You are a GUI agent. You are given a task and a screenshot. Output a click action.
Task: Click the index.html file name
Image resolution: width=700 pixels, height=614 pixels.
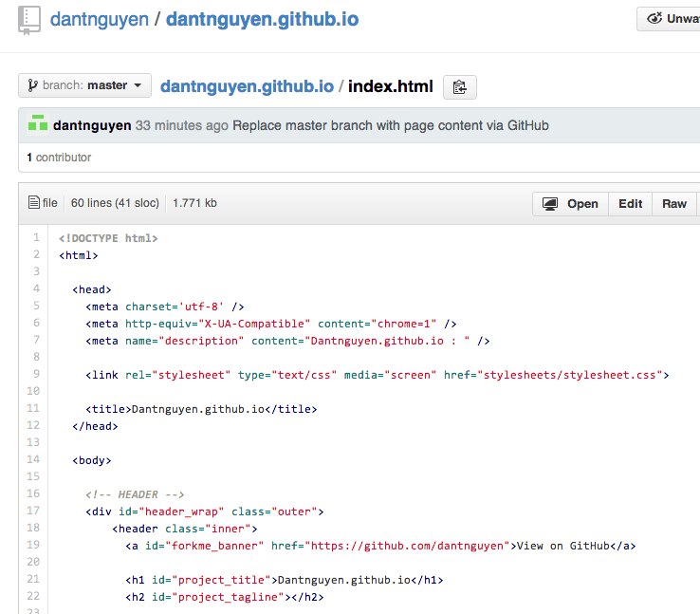(391, 86)
